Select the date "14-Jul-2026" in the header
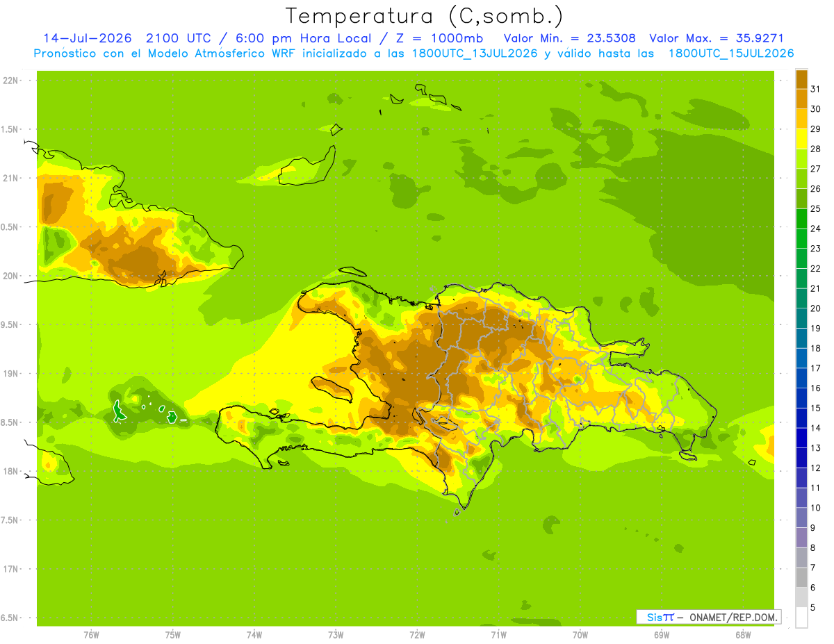 tap(88, 38)
